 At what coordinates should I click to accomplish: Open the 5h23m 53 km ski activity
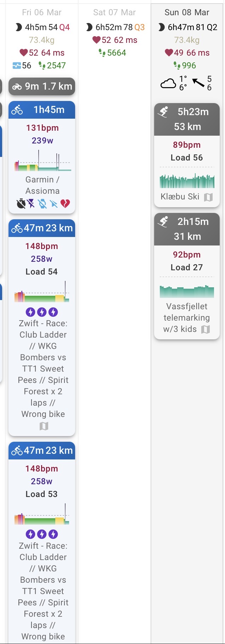[x=187, y=119]
